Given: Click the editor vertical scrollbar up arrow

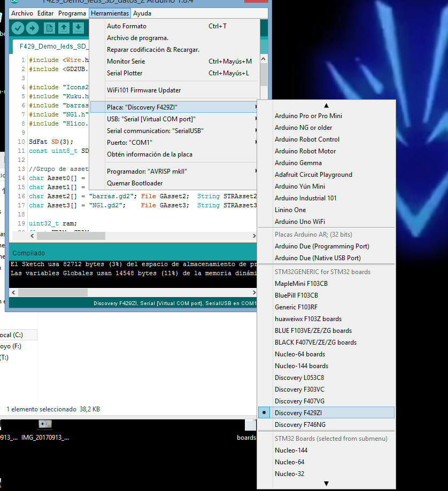Looking at the screenshot, I should click(x=264, y=59).
